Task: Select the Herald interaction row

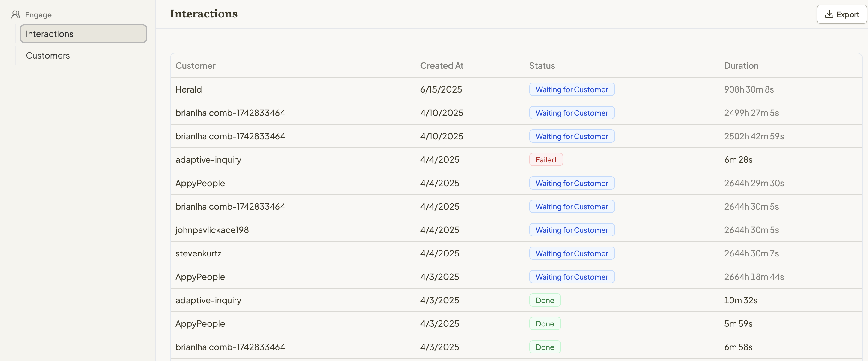Action: (188, 89)
